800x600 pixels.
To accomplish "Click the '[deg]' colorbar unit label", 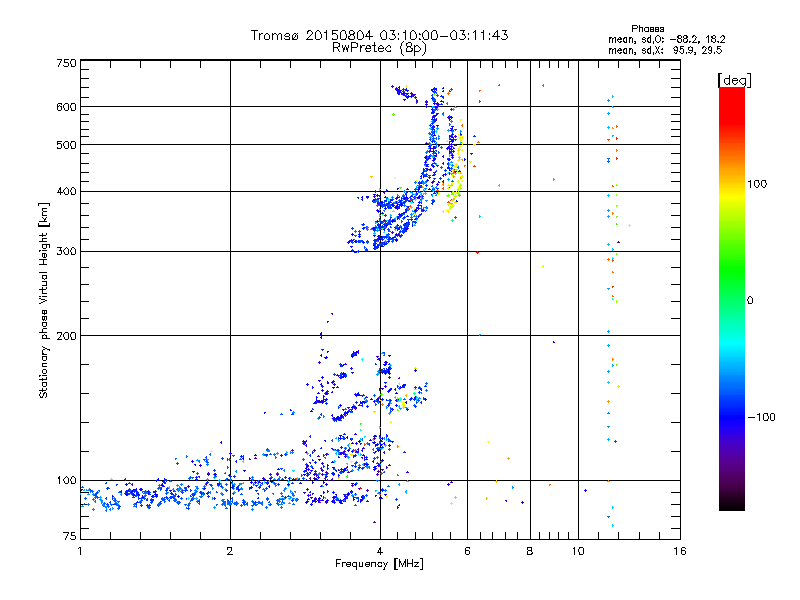I will (734, 80).
